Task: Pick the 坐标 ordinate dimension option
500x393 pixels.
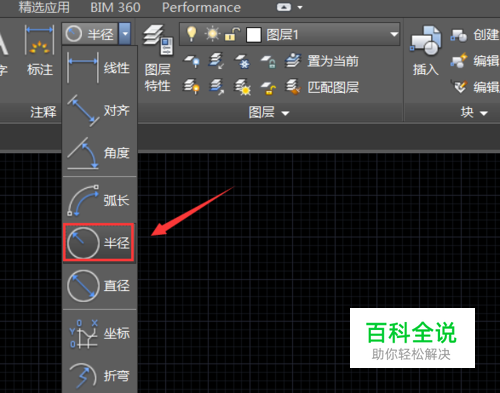Action: pos(99,333)
